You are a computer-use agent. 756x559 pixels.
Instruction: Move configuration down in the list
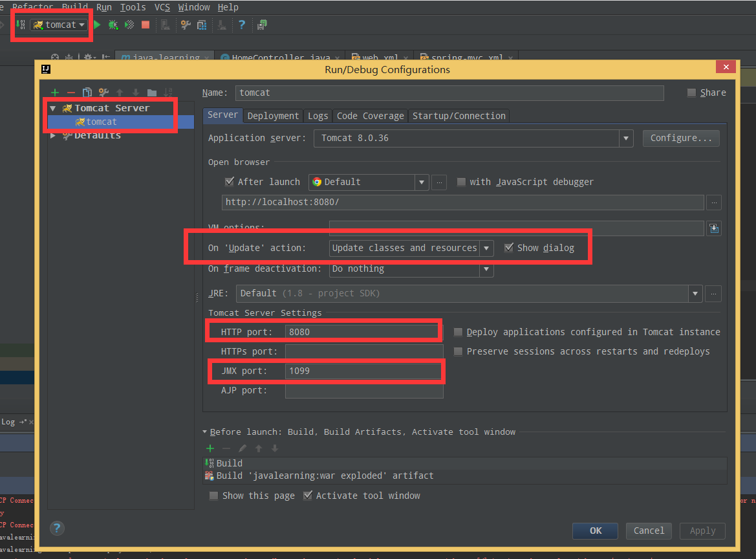pos(135,92)
